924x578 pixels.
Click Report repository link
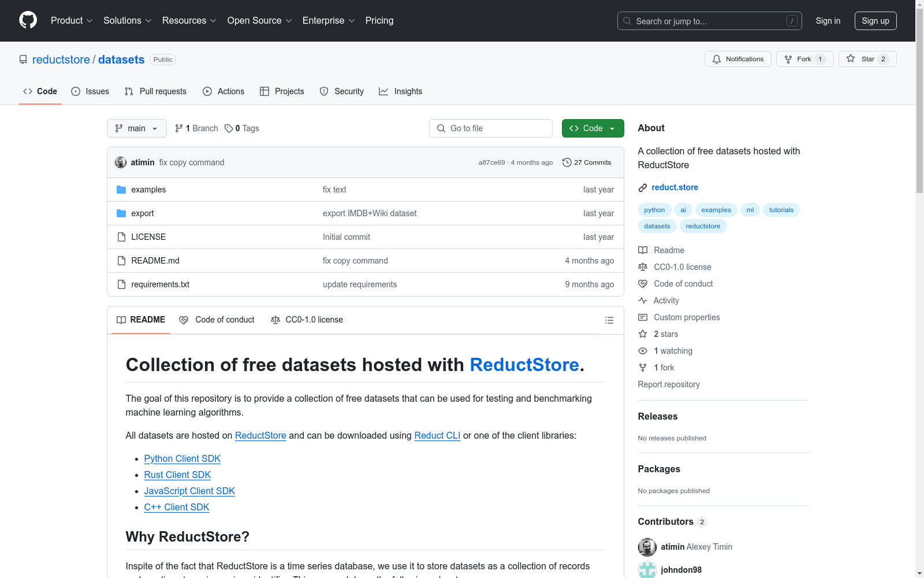(x=669, y=384)
